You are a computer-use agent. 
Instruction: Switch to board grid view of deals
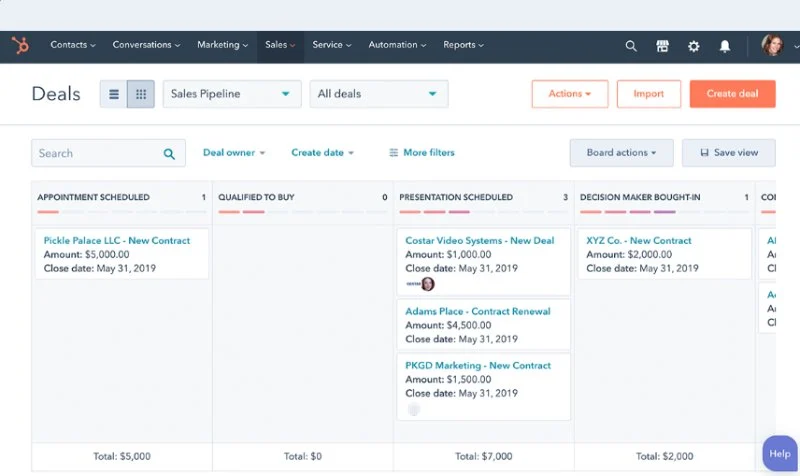pyautogui.click(x=141, y=94)
